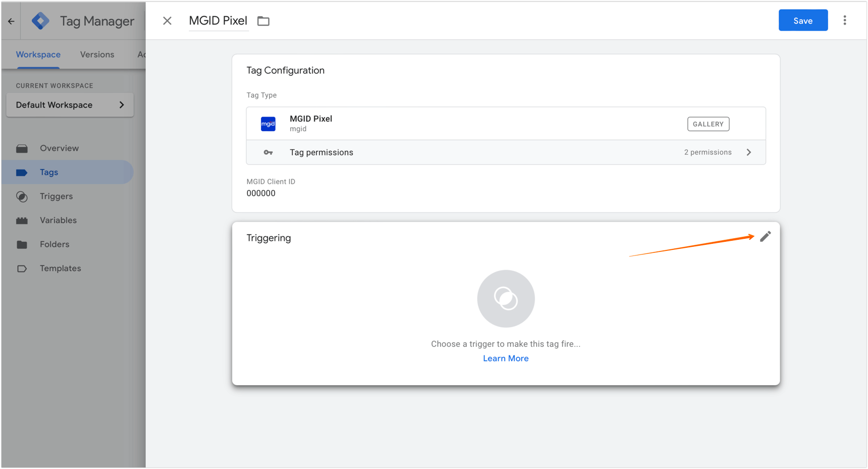Click the key icon for Tag permissions
This screenshot has height=469, width=868.
pos(267,152)
